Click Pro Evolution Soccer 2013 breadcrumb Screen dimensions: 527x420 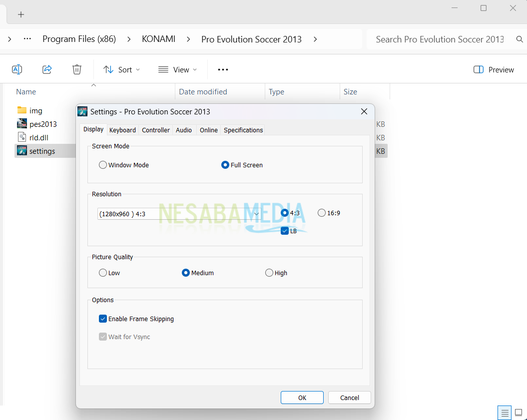point(251,39)
